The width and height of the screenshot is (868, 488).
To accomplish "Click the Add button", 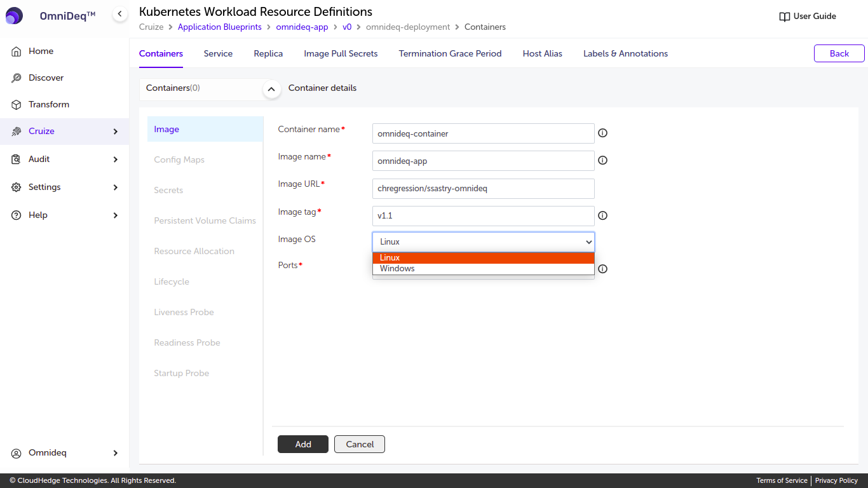I will click(x=303, y=444).
